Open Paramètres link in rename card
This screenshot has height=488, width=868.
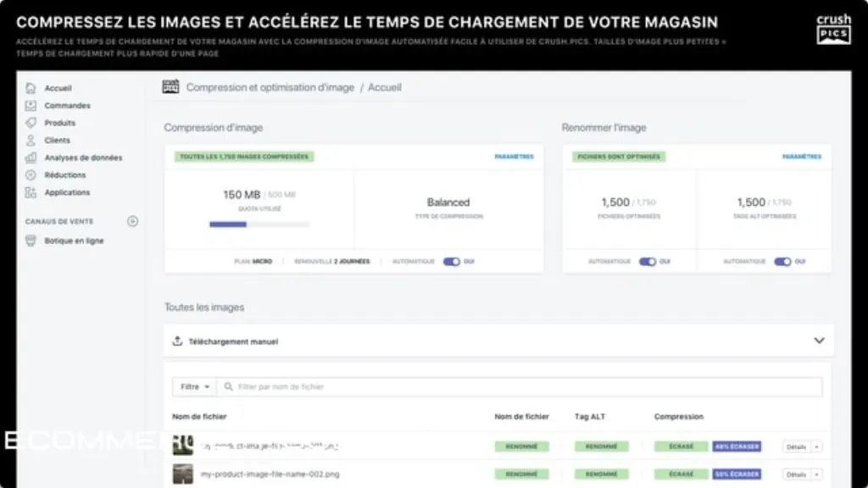click(x=802, y=157)
